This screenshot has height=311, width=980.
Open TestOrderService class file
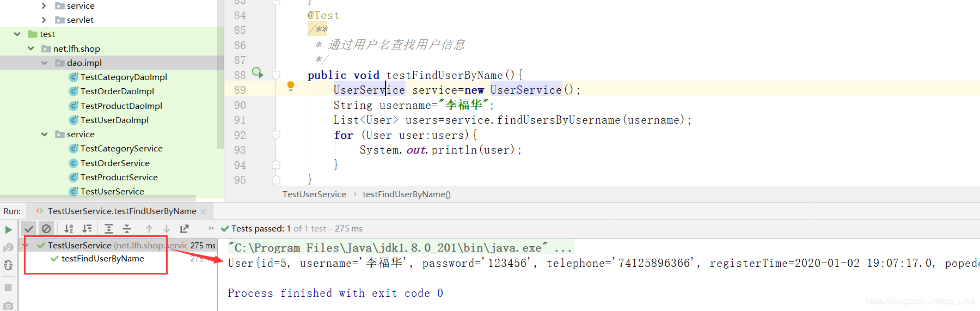(x=115, y=163)
